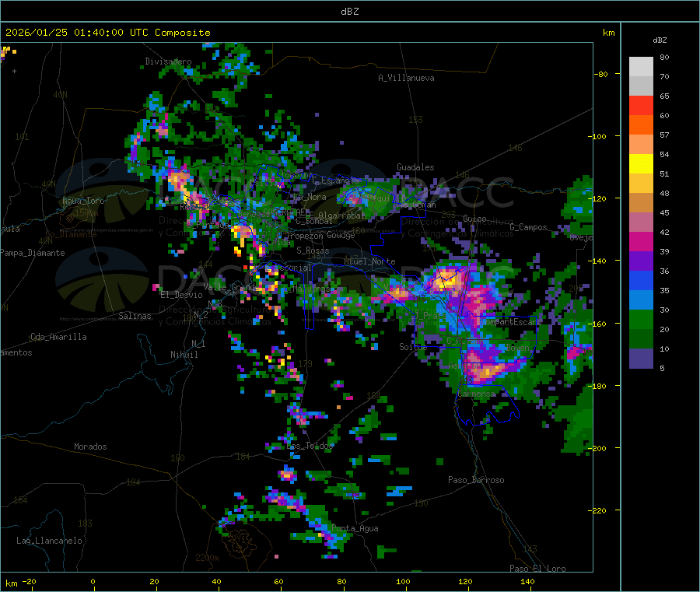700x592 pixels.
Task: Click the '140' tick on the bottom axis
Action: click(527, 581)
